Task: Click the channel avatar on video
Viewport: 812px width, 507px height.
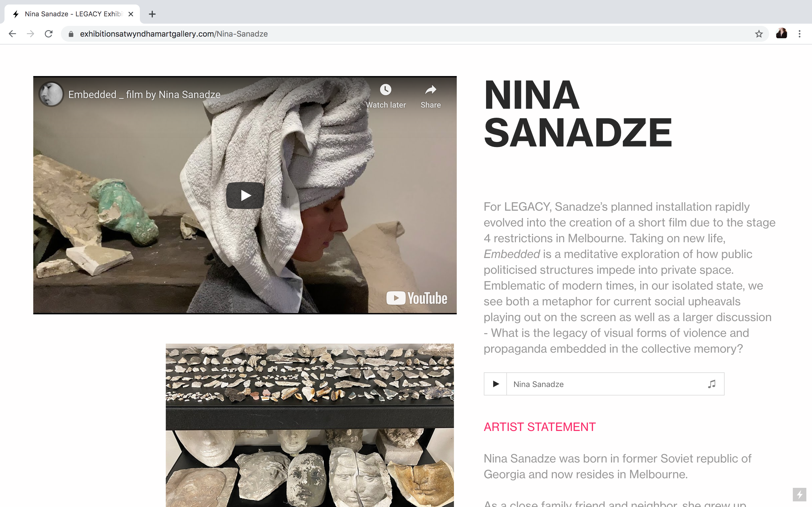Action: (x=51, y=94)
